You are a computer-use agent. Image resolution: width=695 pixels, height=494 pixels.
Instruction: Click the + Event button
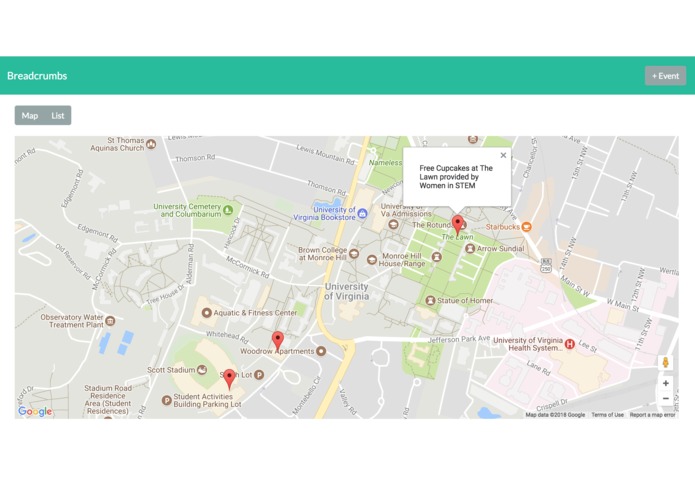tap(665, 76)
